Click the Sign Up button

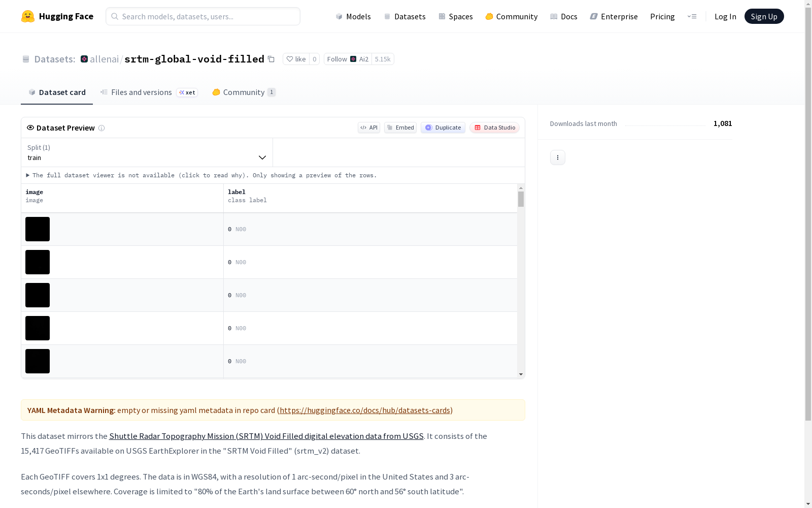point(764,16)
